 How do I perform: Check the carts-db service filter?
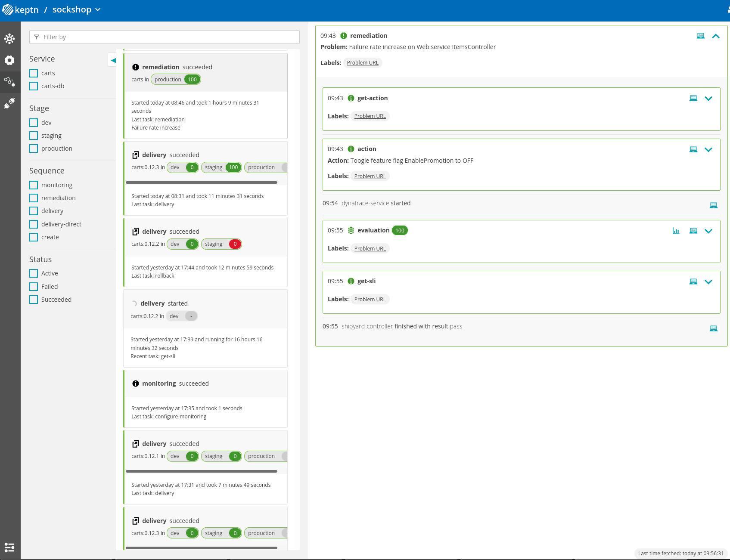point(34,86)
